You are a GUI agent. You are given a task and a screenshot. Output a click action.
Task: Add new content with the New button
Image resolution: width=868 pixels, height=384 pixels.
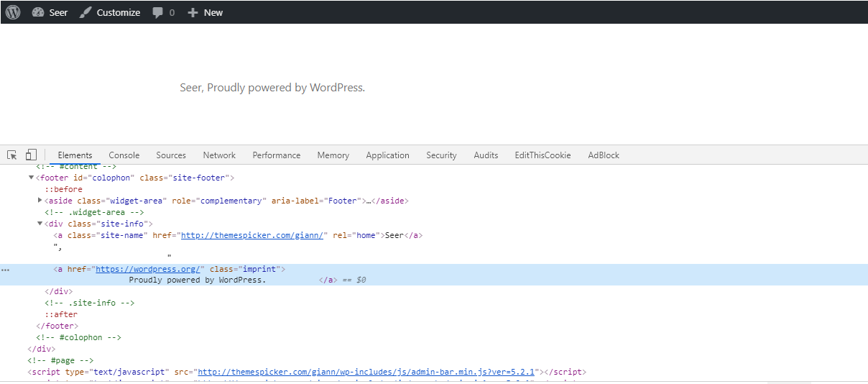pos(205,12)
